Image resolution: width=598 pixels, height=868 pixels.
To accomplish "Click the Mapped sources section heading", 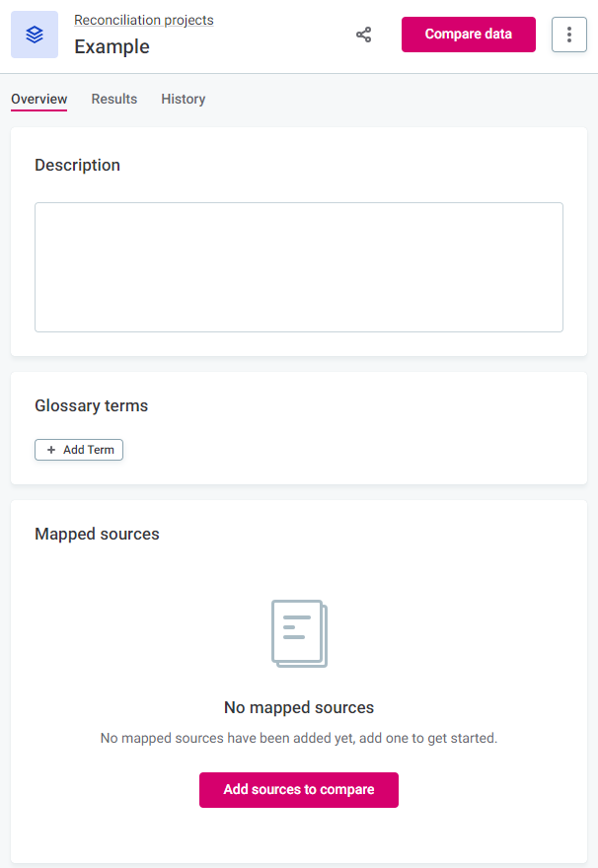I will (97, 534).
